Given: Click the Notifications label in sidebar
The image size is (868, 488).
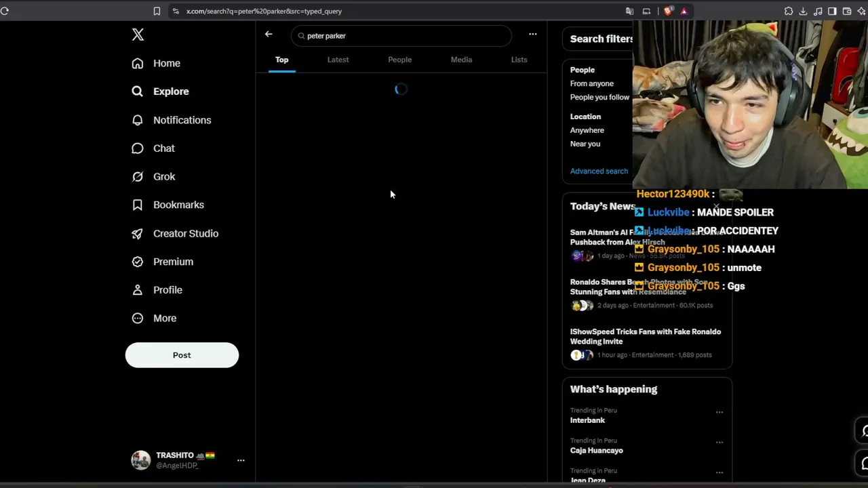Looking at the screenshot, I should point(182,120).
